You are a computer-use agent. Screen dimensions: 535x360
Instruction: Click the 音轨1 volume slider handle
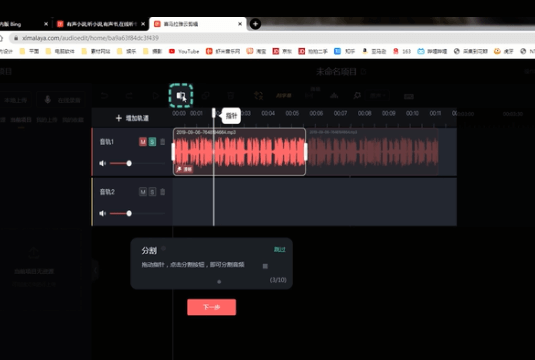(x=129, y=163)
